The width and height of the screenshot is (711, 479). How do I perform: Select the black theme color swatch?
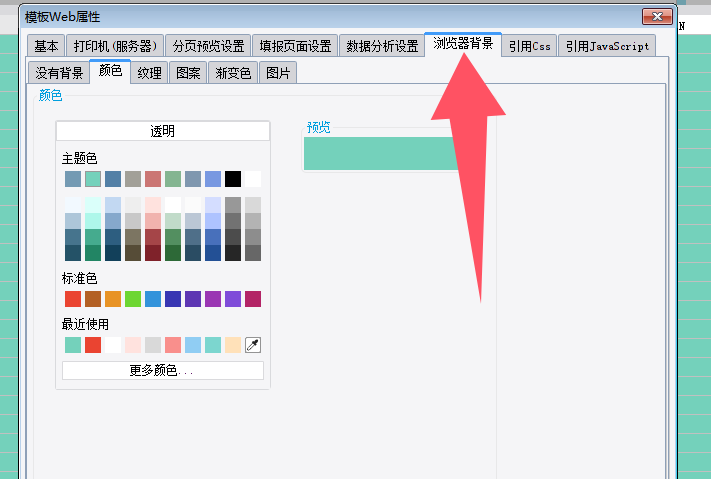tap(233, 179)
